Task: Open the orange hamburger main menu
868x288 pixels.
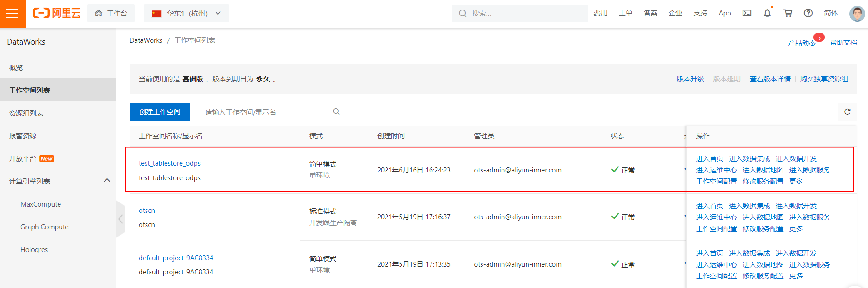Action: coord(13,13)
